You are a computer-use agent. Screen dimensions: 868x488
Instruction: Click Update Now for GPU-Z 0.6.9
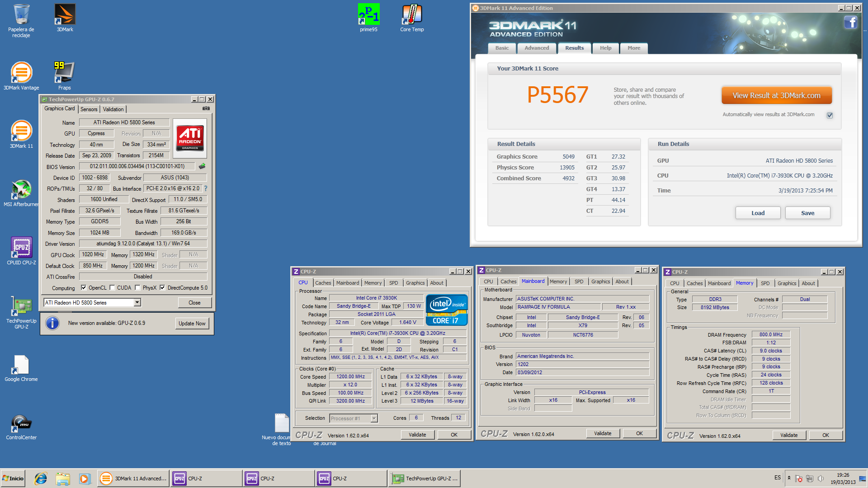[x=192, y=324]
